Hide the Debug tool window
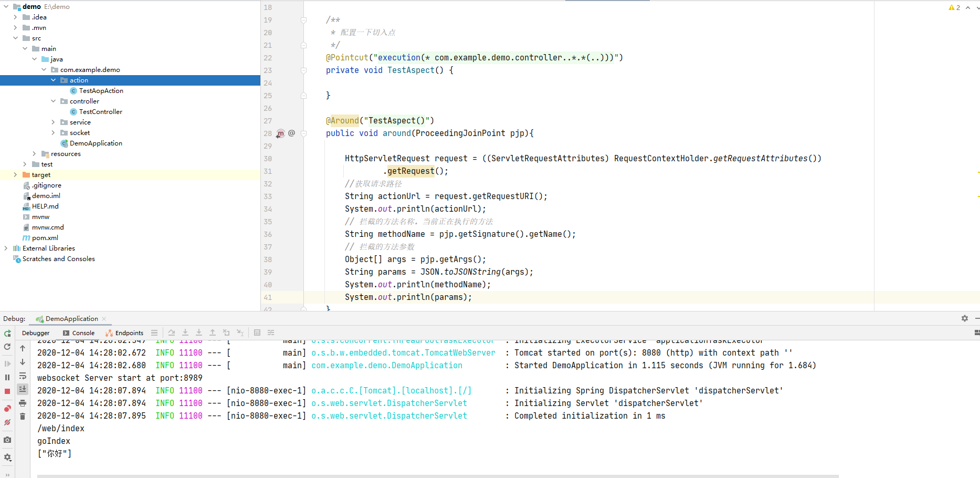 (977, 318)
